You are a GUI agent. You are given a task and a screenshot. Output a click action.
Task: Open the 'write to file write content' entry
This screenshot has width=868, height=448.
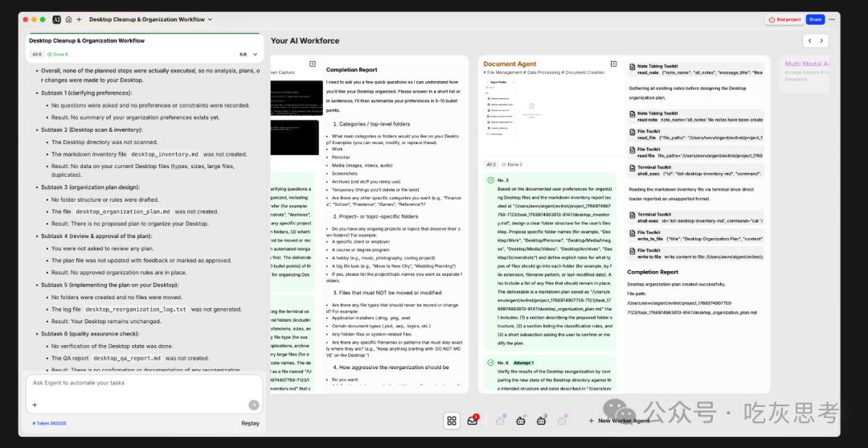click(696, 253)
